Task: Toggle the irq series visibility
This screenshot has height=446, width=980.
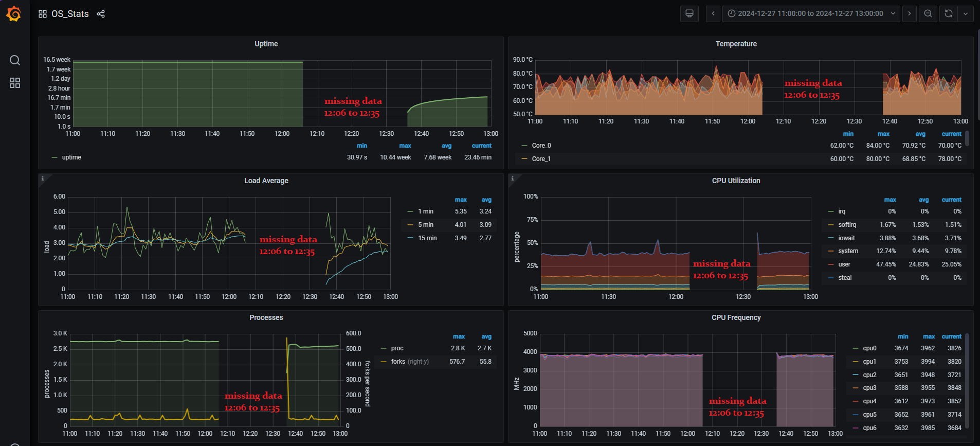Action: tap(842, 211)
